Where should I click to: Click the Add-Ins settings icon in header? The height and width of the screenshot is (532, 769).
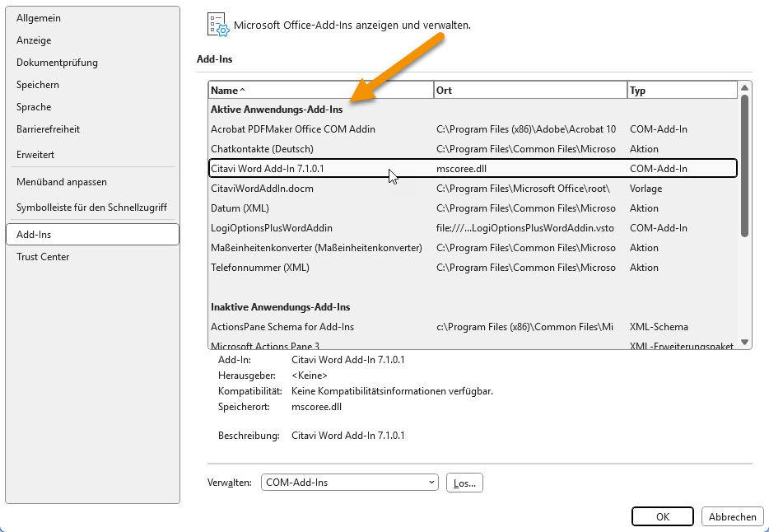(x=217, y=25)
